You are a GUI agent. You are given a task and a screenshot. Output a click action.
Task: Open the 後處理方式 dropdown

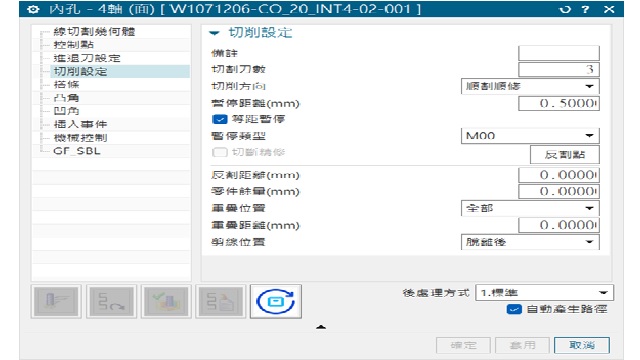(544, 293)
